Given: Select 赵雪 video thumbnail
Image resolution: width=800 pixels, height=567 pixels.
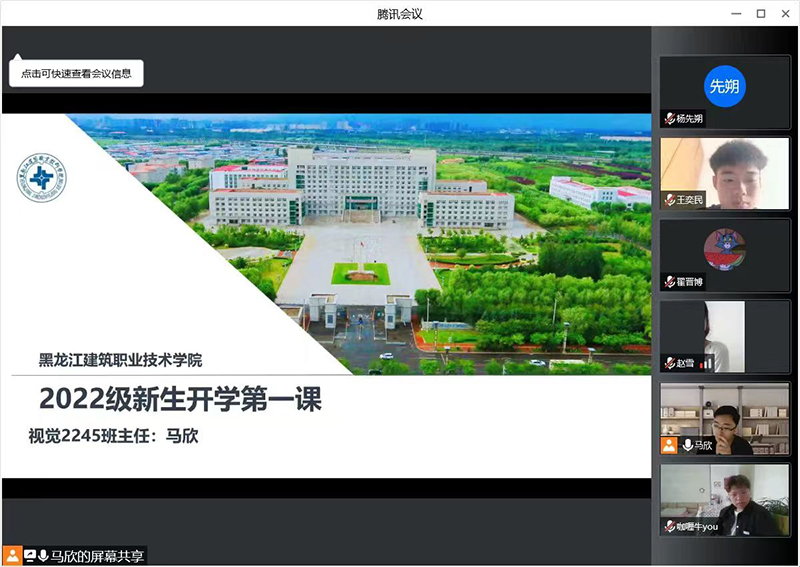Looking at the screenshot, I should tap(724, 336).
